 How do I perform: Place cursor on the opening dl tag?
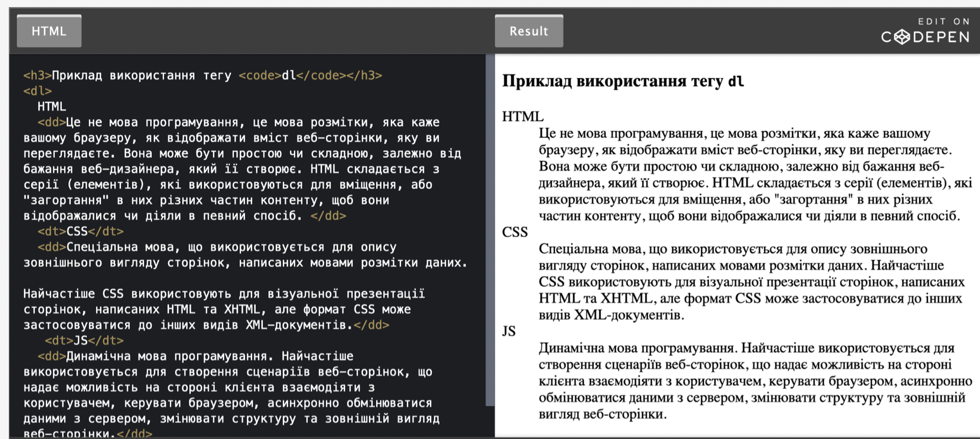point(37,91)
